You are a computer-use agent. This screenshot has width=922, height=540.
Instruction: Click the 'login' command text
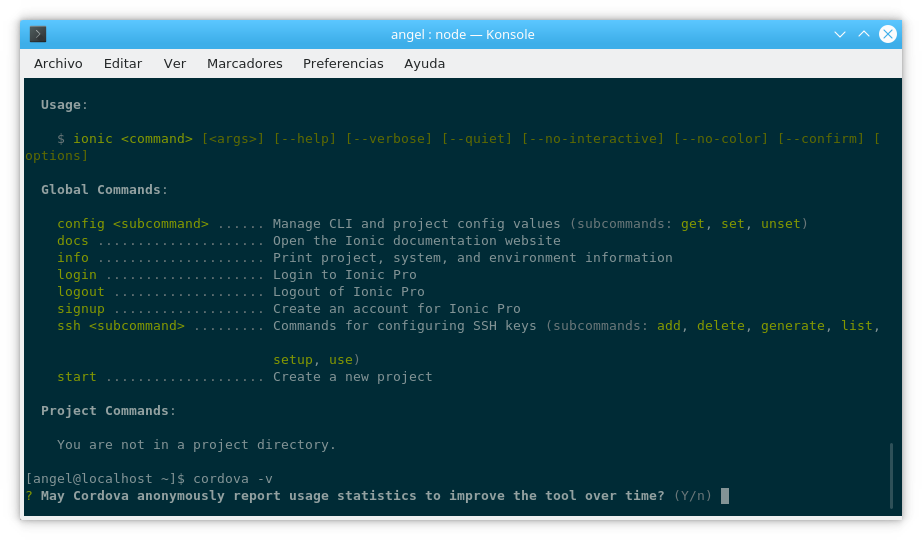[77, 275]
